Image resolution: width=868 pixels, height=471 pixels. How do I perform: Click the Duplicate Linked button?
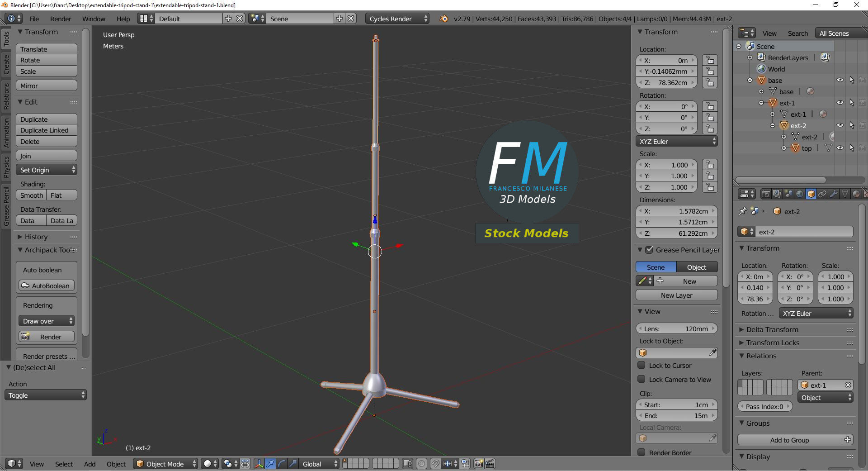click(47, 130)
